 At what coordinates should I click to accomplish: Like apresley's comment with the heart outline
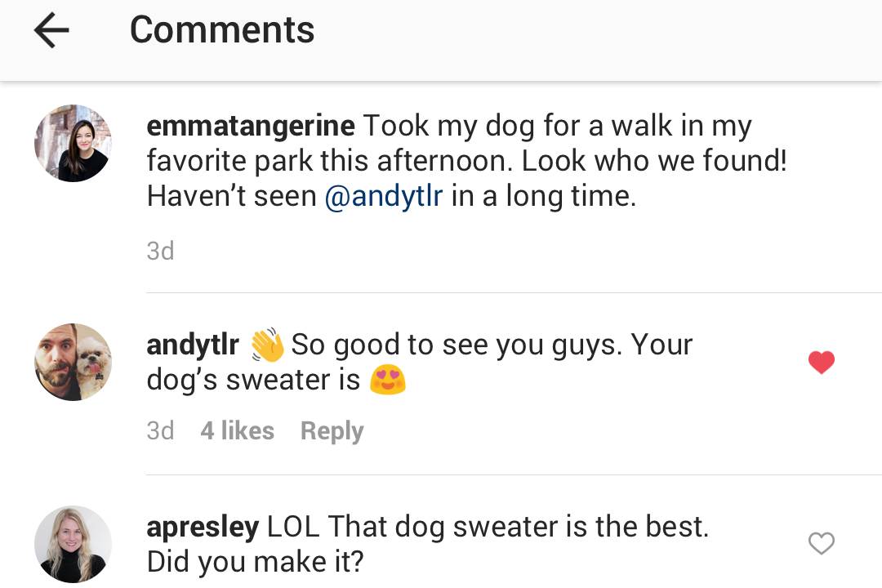point(822,543)
